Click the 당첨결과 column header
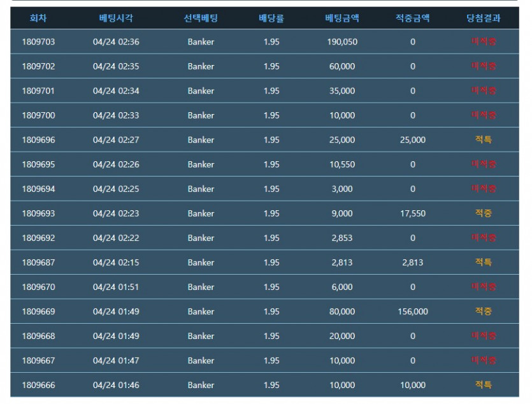 [484, 18]
